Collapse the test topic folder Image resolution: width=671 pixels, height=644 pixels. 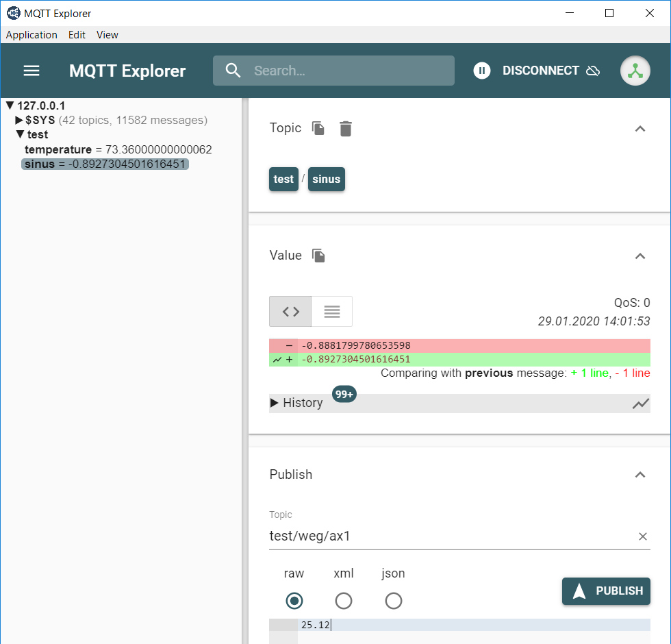click(20, 134)
